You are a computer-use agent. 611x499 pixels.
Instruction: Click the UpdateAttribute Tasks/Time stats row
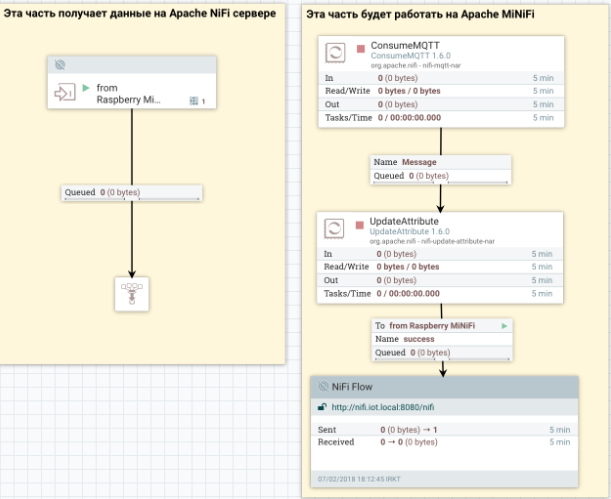click(x=440, y=294)
